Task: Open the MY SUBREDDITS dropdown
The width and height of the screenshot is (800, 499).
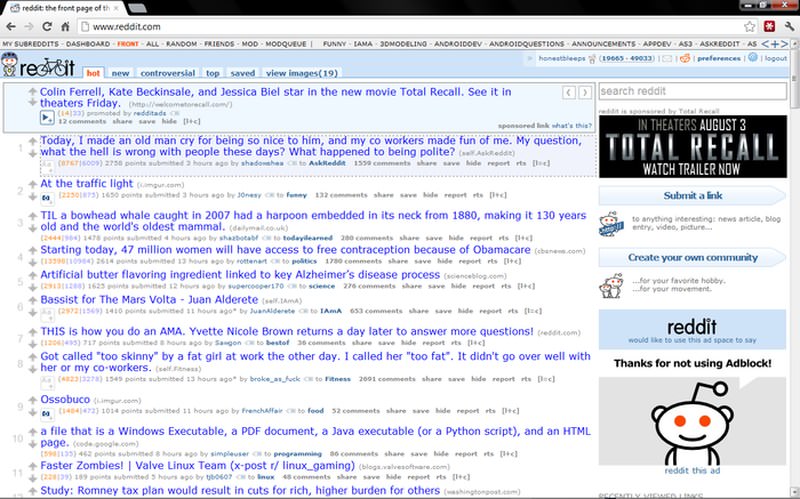Action: point(30,44)
